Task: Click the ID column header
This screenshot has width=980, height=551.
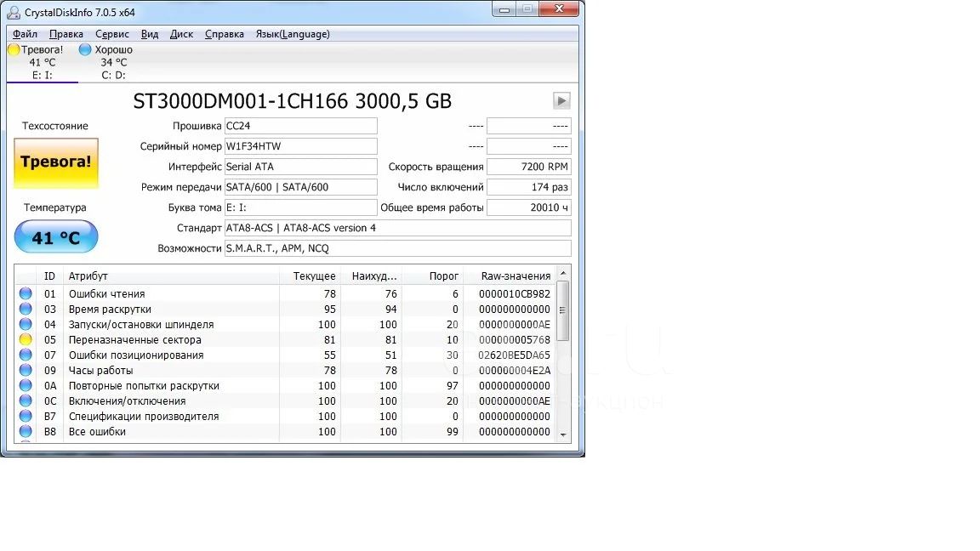Action: click(50, 275)
